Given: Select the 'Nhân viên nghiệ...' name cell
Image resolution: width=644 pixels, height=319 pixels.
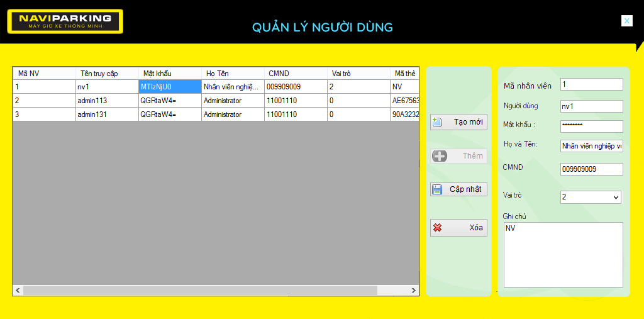Looking at the screenshot, I should pos(233,87).
